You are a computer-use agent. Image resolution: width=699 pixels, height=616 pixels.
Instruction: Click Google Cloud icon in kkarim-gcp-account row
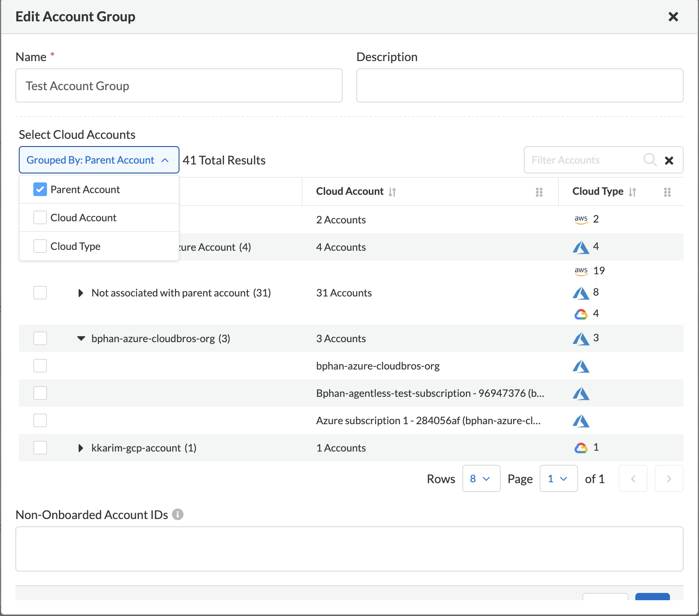581,448
